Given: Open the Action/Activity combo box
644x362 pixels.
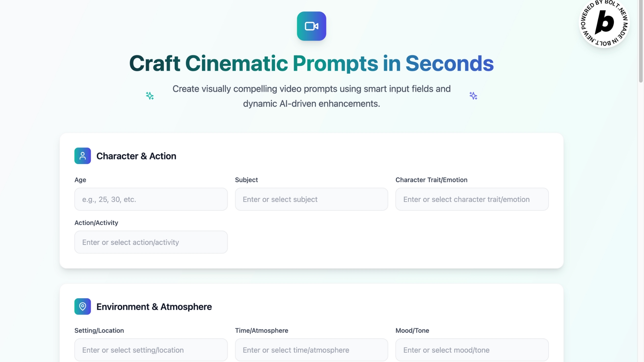Looking at the screenshot, I should [151, 242].
